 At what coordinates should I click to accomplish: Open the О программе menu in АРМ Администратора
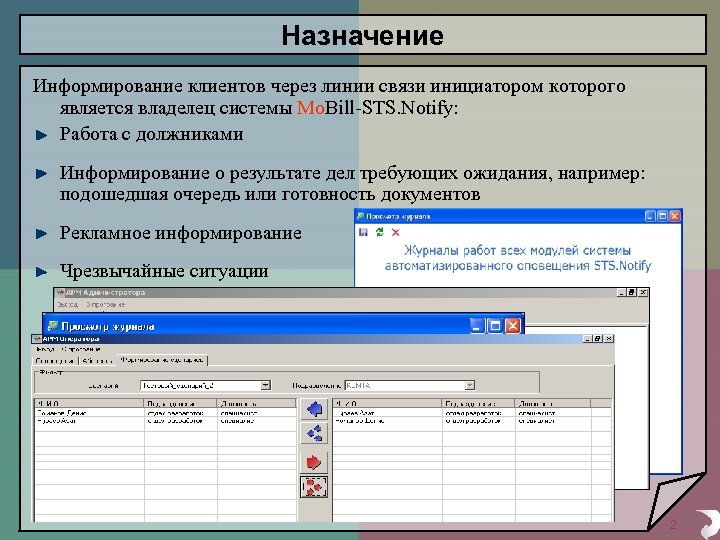click(105, 304)
